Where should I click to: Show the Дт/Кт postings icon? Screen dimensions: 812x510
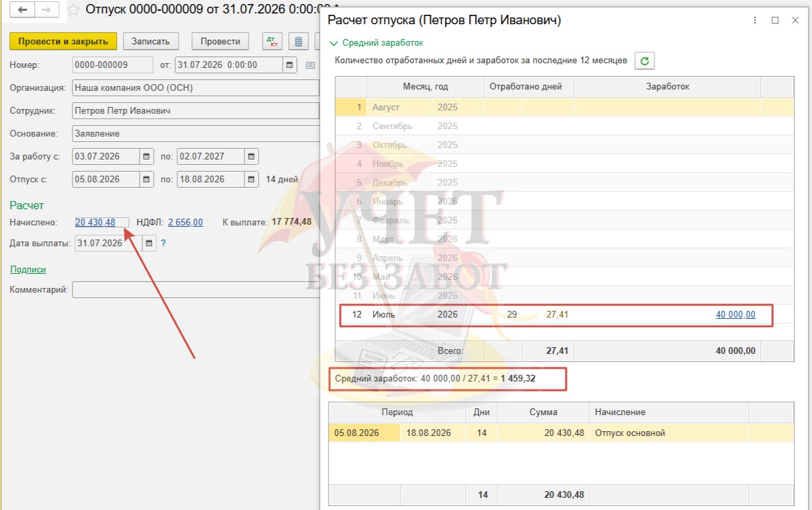coord(272,41)
